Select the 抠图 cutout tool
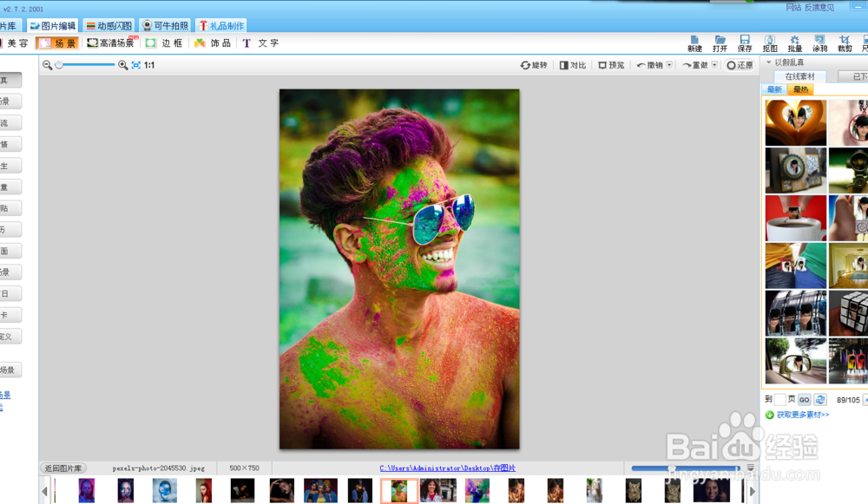The width and height of the screenshot is (868, 504). (770, 43)
